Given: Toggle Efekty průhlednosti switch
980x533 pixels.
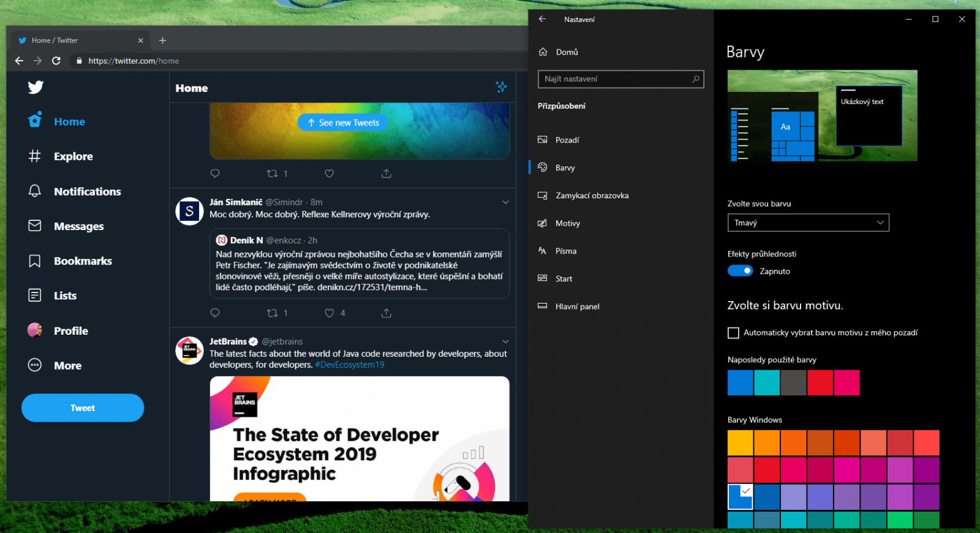Looking at the screenshot, I should coord(740,270).
